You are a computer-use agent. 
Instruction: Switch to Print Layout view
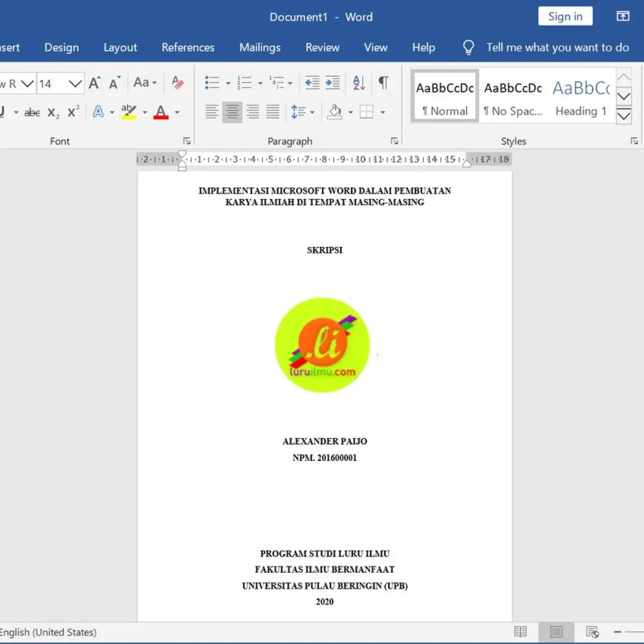point(556,632)
